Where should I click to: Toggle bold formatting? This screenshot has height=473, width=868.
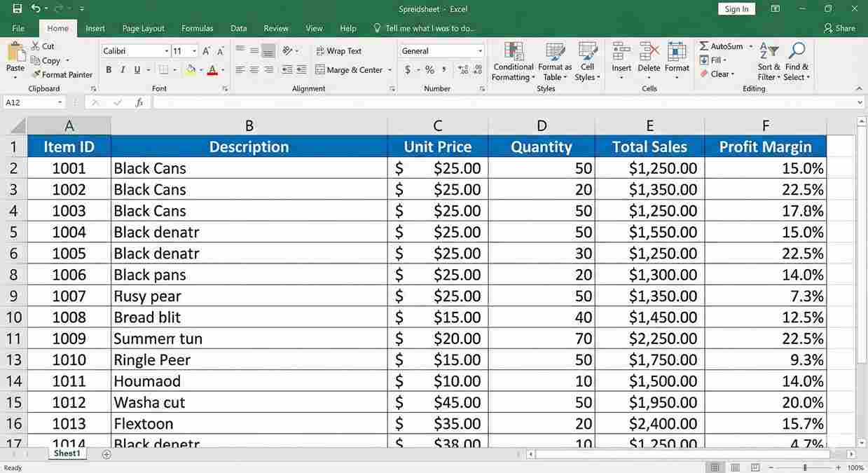click(x=109, y=70)
